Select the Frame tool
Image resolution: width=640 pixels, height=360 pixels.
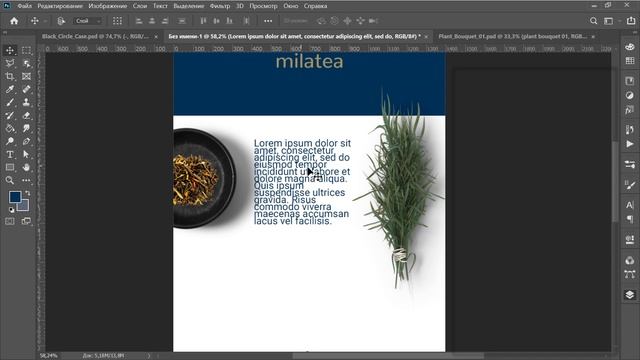point(26,76)
